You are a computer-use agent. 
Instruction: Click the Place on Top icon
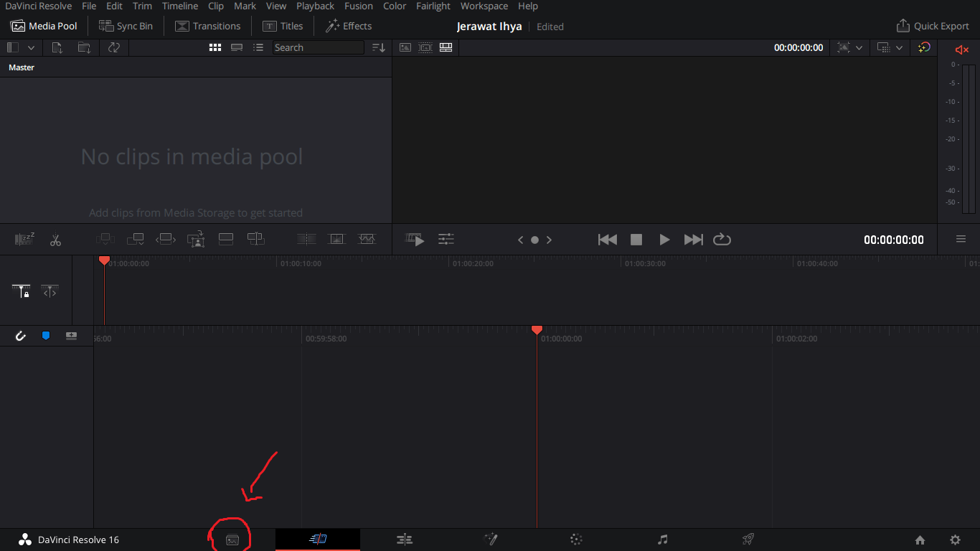(x=225, y=239)
